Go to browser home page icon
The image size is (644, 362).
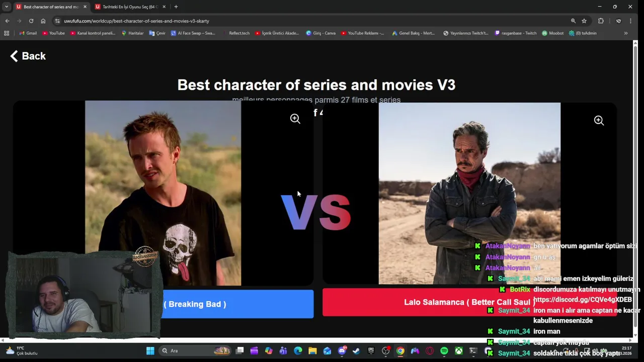(43, 21)
